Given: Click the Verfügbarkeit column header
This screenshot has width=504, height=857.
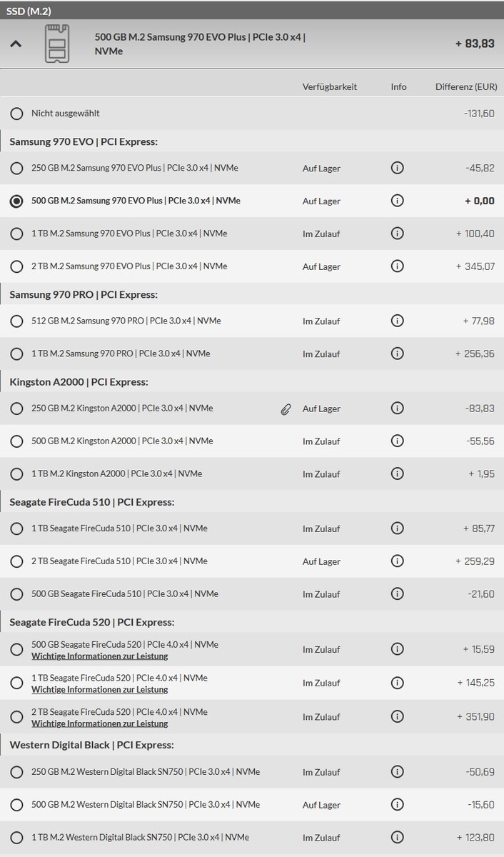Looking at the screenshot, I should pos(329,87).
